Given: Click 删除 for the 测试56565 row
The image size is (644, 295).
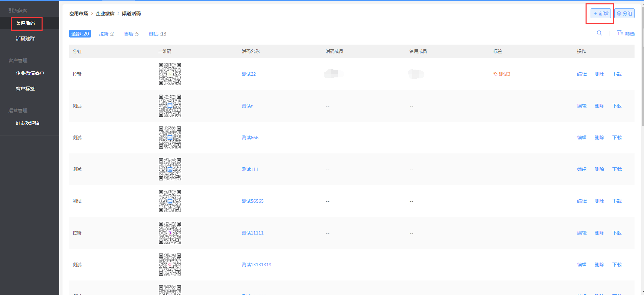Looking at the screenshot, I should [599, 201].
